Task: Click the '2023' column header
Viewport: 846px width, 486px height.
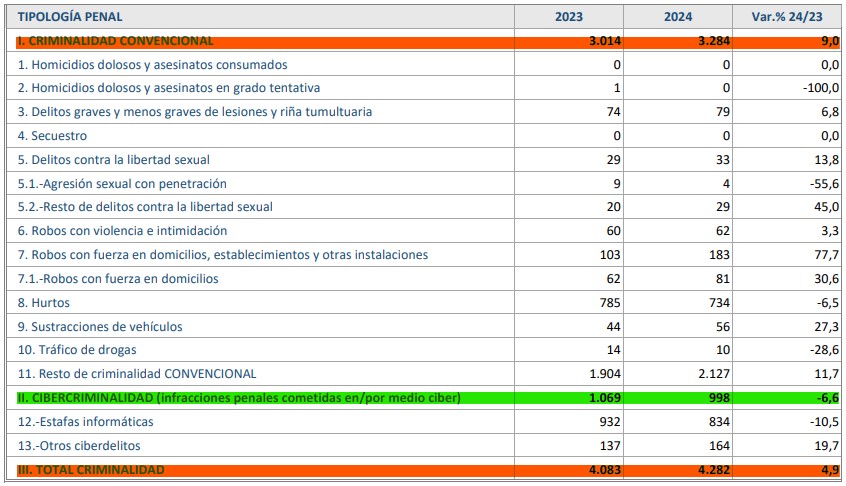Action: point(569,17)
